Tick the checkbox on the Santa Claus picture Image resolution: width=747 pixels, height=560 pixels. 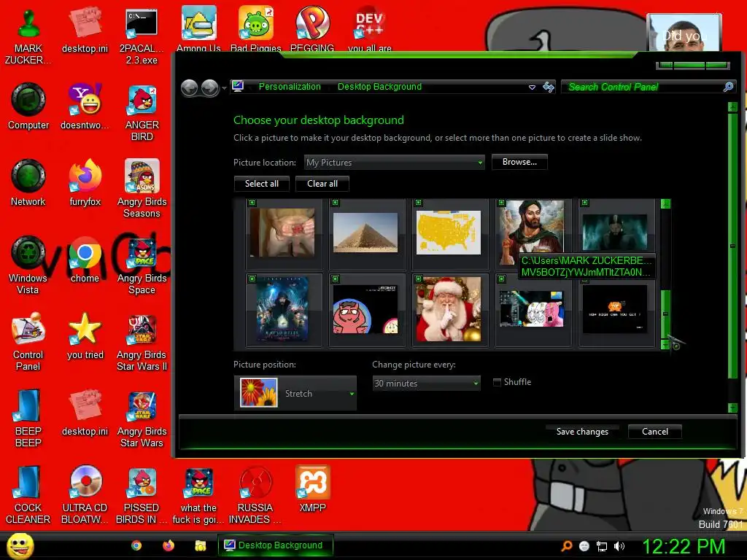418,279
